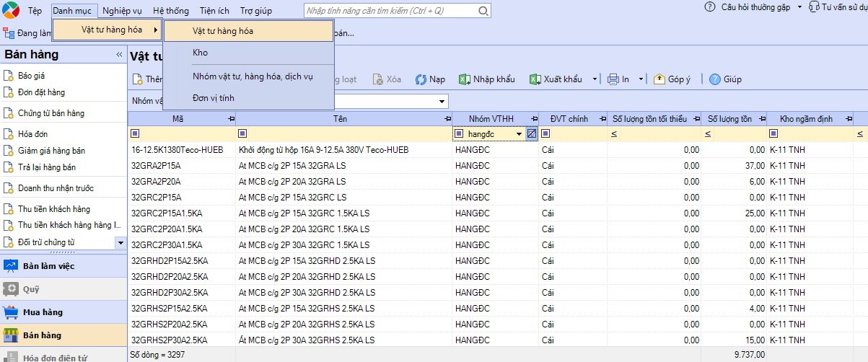Click the In printer icon
The height and width of the screenshot is (362, 868).
[613, 79]
